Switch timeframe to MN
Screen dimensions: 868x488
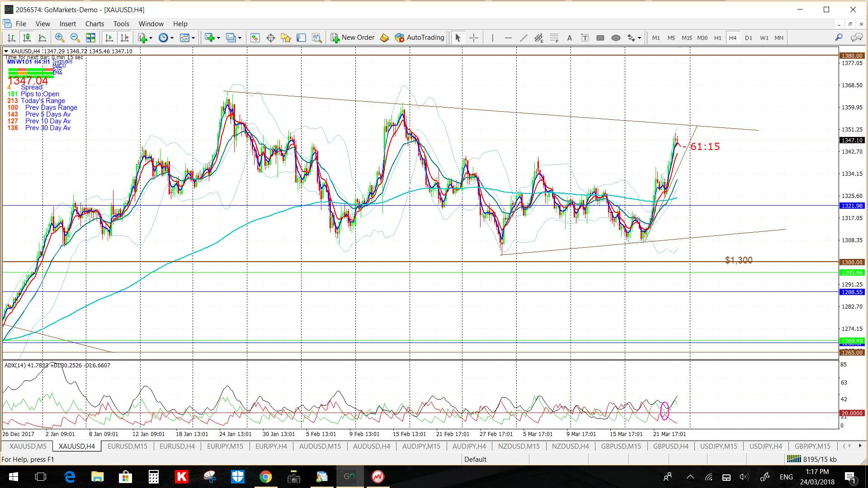(779, 38)
